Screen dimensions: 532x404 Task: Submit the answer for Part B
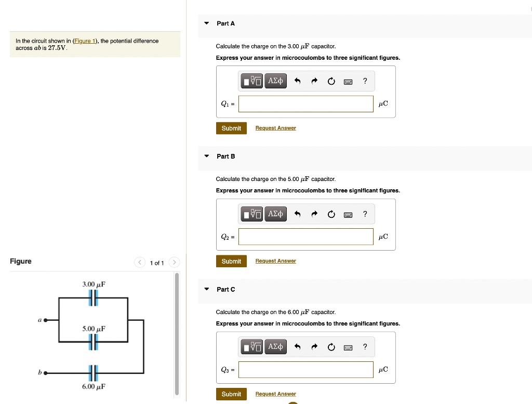coord(231,261)
